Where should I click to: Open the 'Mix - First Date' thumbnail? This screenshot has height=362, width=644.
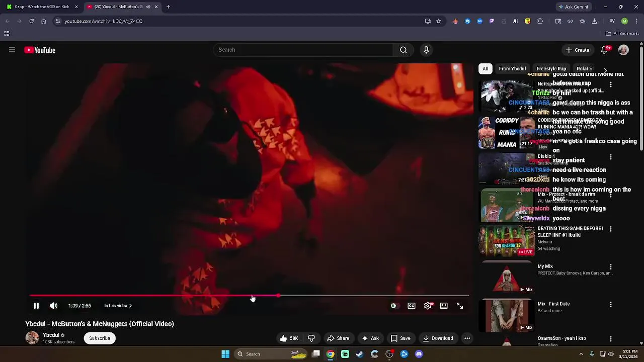point(507,316)
